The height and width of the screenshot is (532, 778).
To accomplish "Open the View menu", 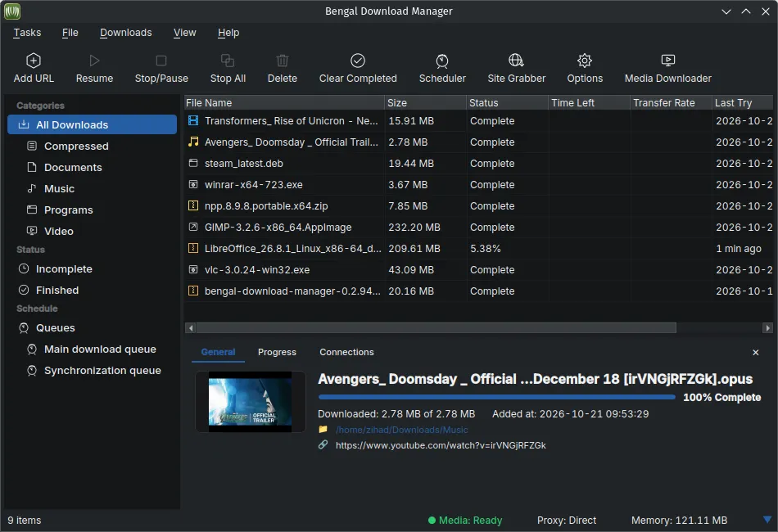I will [x=184, y=33].
